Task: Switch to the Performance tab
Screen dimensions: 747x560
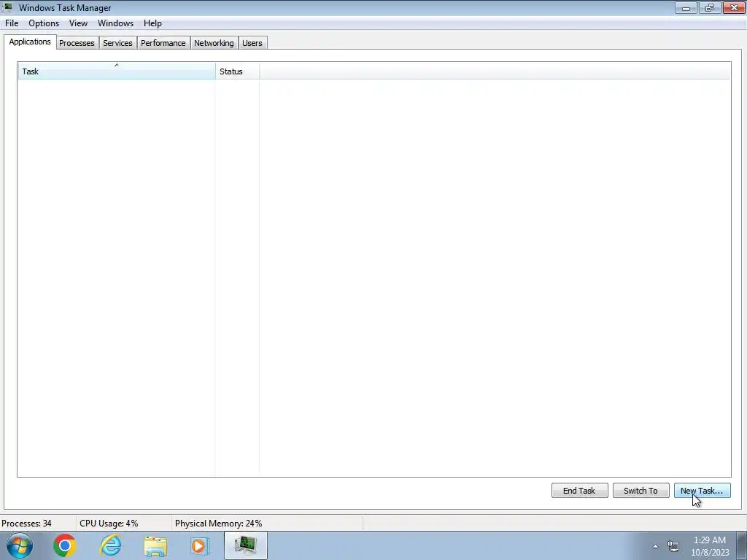Action: tap(163, 43)
